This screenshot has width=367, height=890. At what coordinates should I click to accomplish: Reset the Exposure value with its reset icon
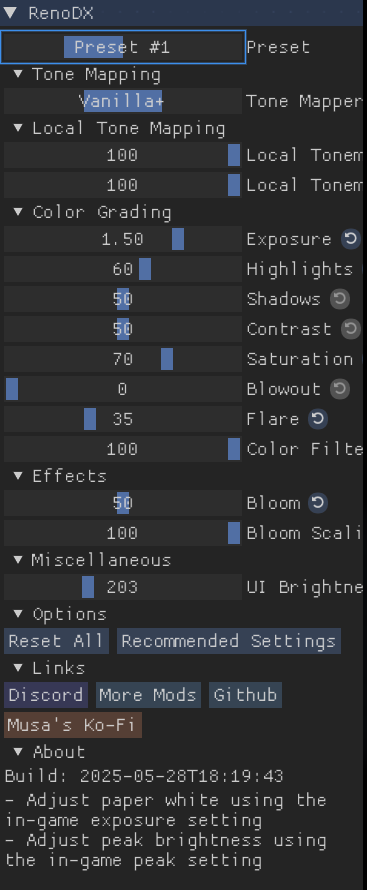[x=351, y=240]
